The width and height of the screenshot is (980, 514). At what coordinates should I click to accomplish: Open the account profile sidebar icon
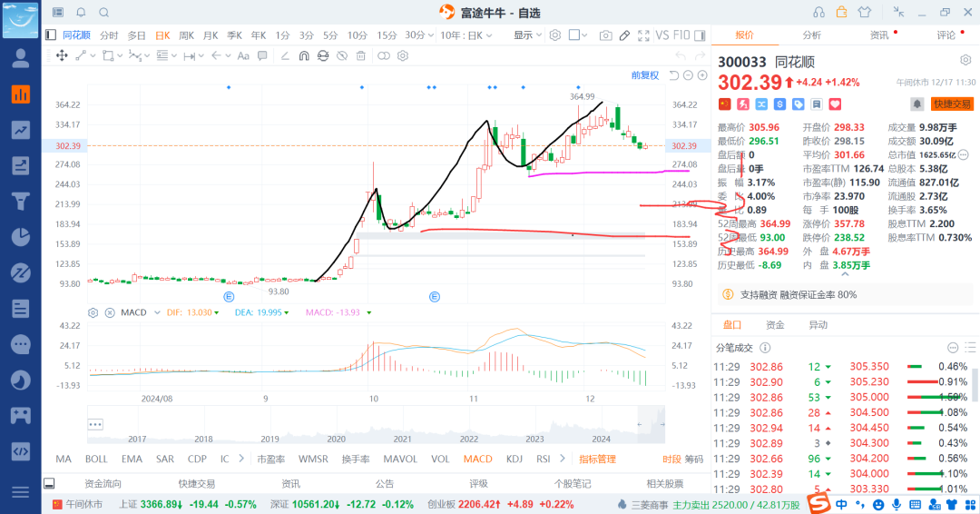coord(21,58)
